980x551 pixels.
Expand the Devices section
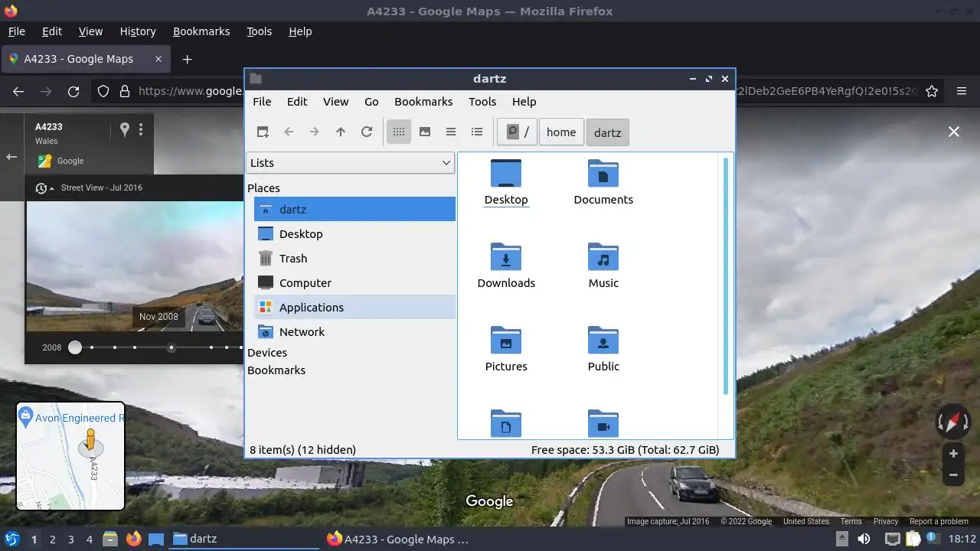pos(267,352)
